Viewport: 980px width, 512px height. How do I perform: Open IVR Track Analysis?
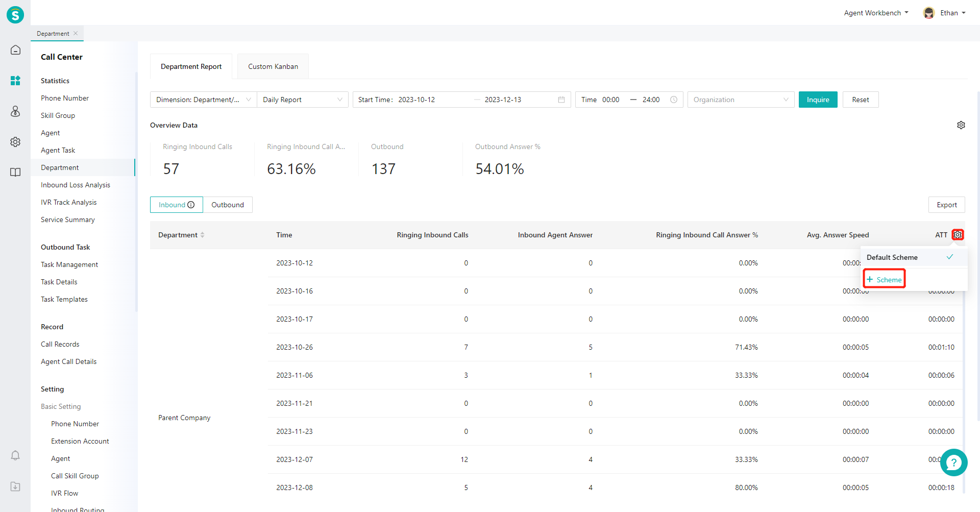point(69,202)
